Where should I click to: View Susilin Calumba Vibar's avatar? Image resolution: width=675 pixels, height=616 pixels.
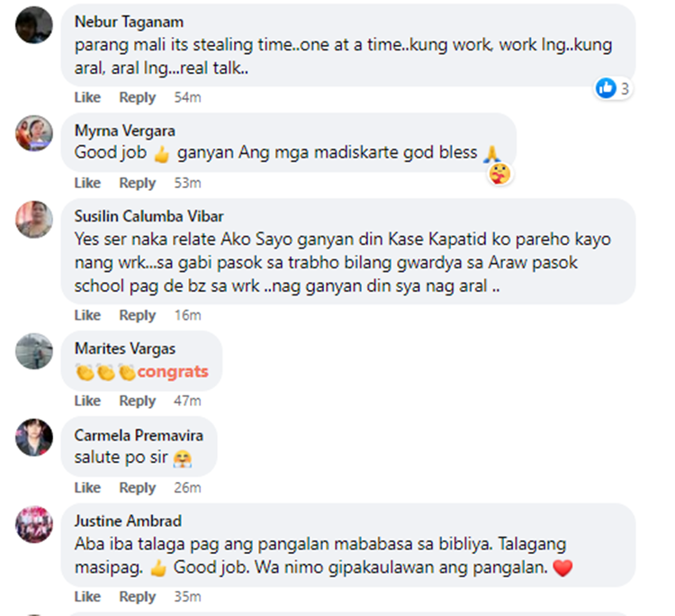[x=34, y=219]
